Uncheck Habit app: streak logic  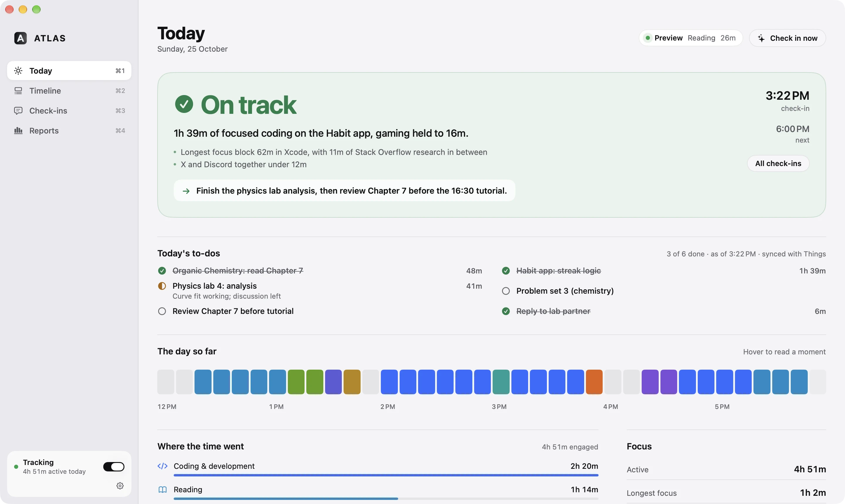tap(506, 271)
